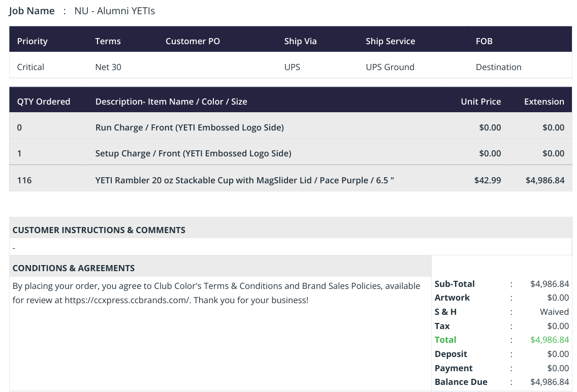Select the YETI Rambler row extension '$4,986.84'

click(545, 180)
